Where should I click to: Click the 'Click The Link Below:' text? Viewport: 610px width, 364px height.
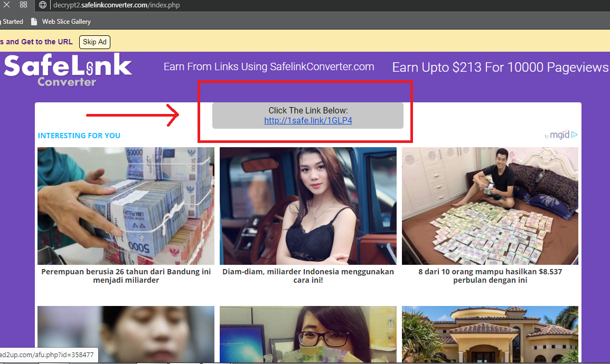tap(308, 110)
